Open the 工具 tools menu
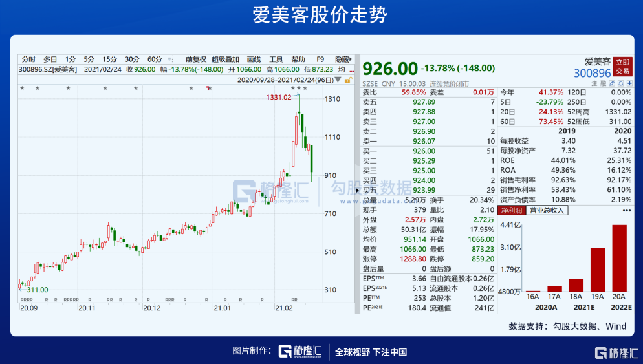The image size is (643, 364). coord(276,59)
